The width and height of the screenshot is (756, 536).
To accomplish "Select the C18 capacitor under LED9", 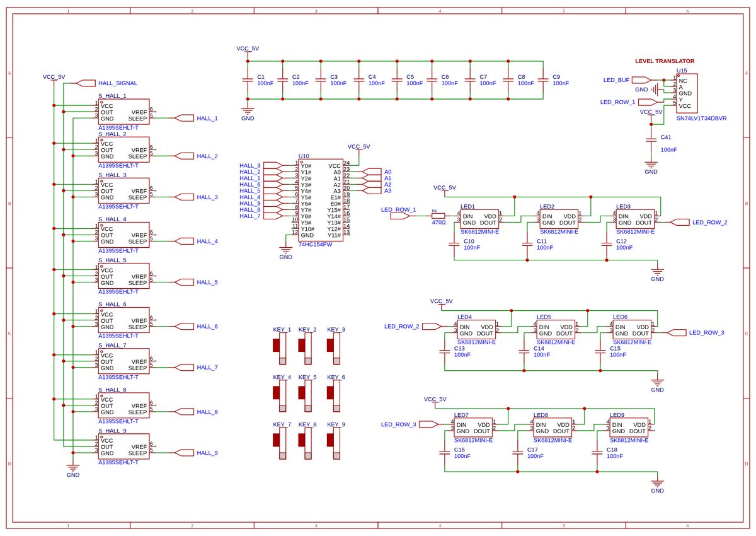I will [x=597, y=452].
